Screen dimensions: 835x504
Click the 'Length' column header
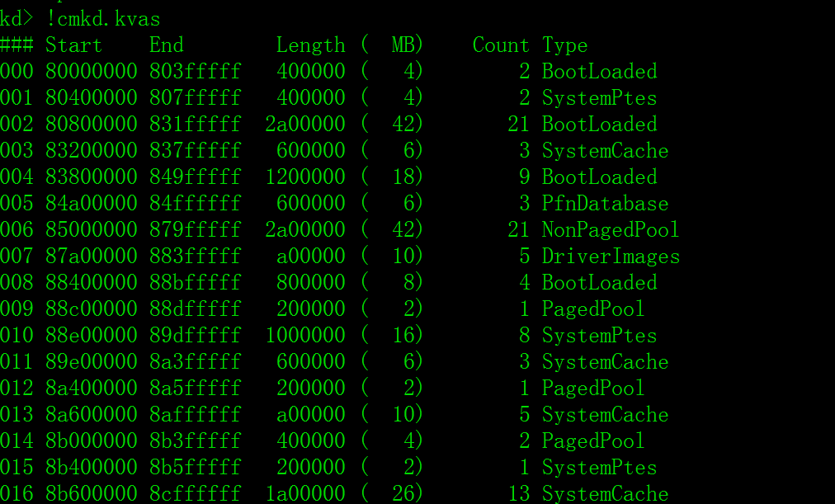[310, 45]
